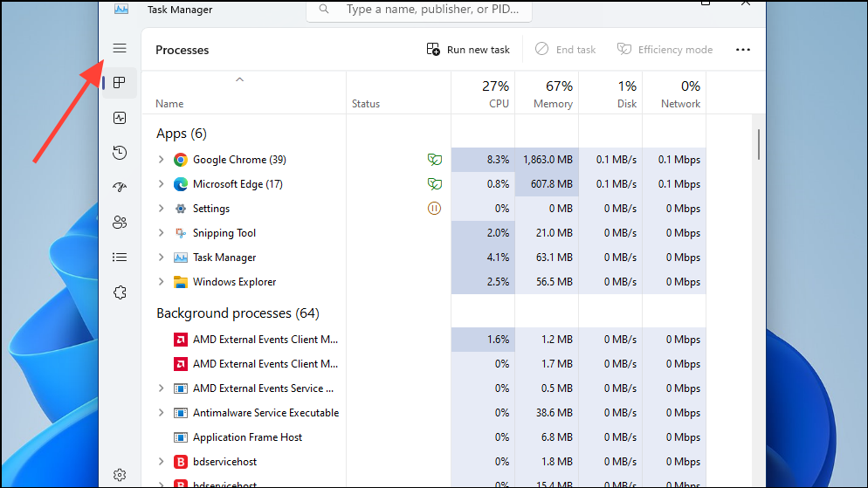The image size is (868, 488).
Task: Sort by the CPU column header
Action: click(x=483, y=93)
